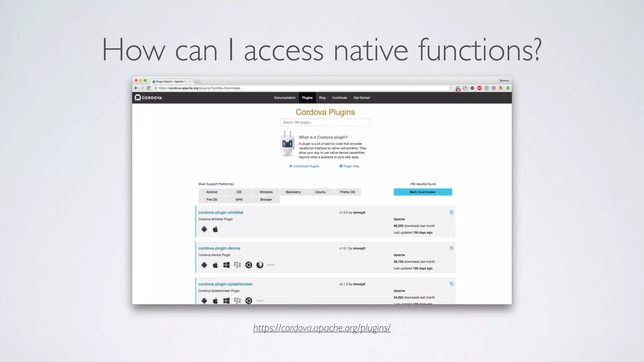644x362 pixels.
Task: Open the Sort: Downloads dropdown
Action: pyautogui.click(x=423, y=192)
